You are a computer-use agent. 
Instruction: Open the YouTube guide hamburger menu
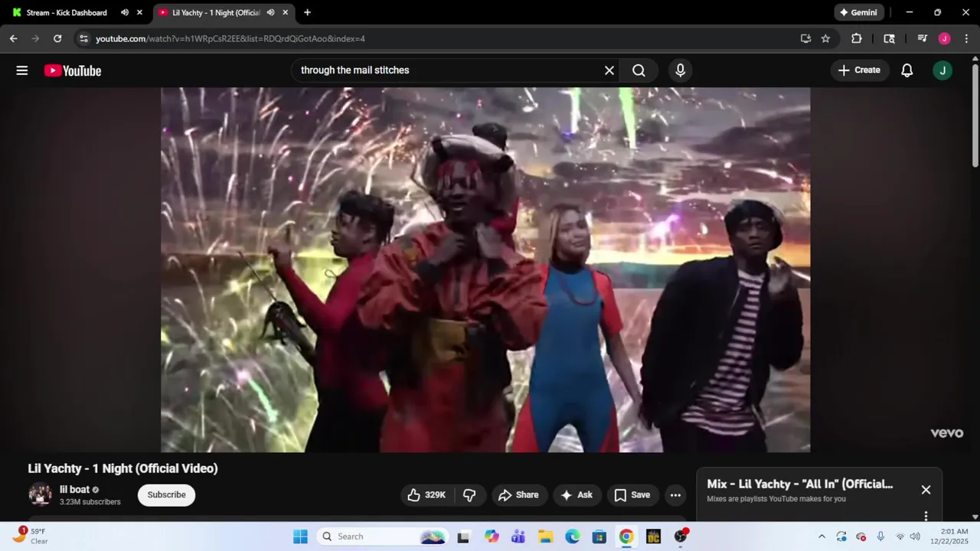(22, 70)
